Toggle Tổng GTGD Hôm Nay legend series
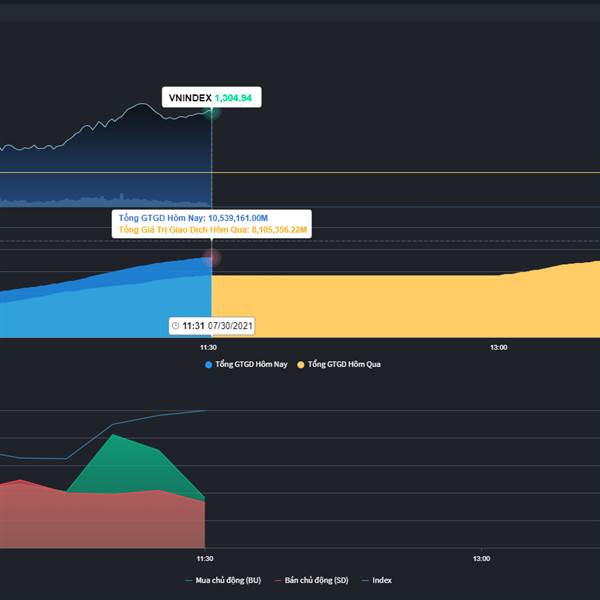Viewport: 600px width, 600px height. click(x=246, y=364)
